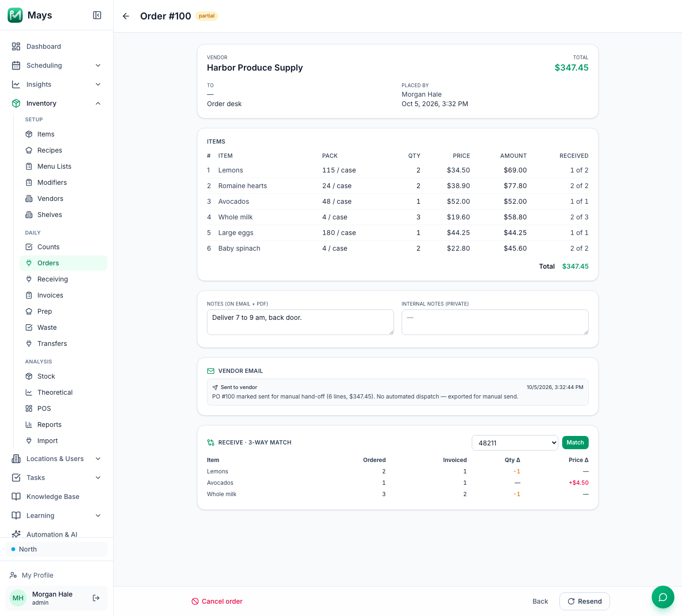Open Receiving in the sidebar
The image size is (682, 616).
(x=63, y=279)
